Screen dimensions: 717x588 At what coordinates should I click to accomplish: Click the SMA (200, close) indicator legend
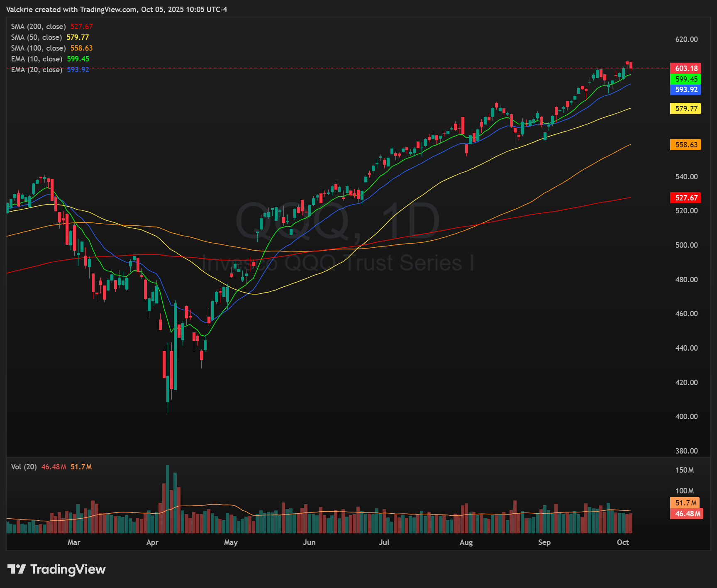(52, 27)
